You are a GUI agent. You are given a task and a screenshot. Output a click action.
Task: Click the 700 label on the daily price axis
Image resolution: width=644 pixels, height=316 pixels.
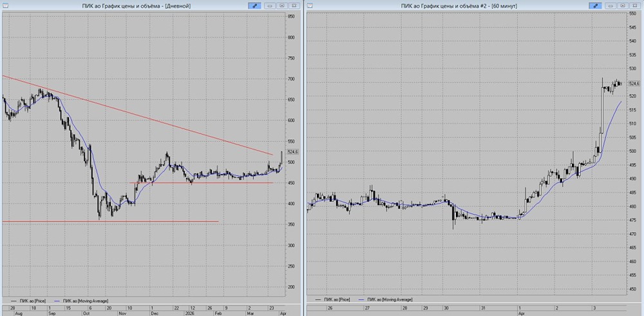click(292, 79)
